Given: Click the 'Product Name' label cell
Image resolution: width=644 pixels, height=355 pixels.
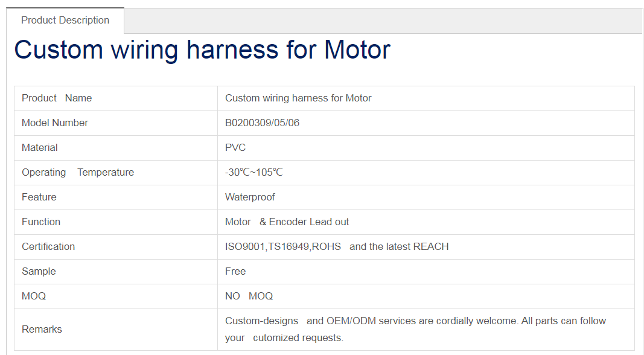Looking at the screenshot, I should [57, 98].
